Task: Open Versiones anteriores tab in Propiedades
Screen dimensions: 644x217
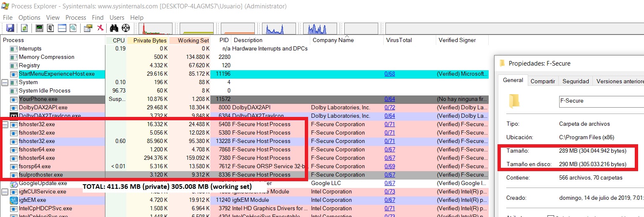Action: click(619, 81)
